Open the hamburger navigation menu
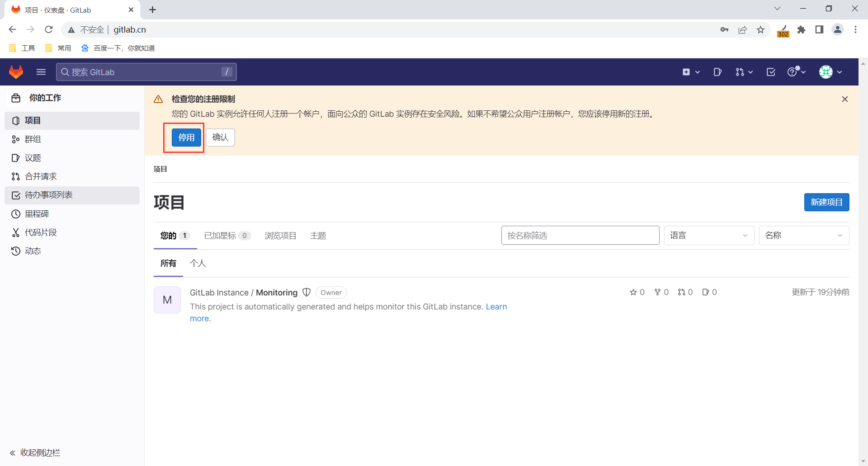Image resolution: width=868 pixels, height=466 pixels. (41, 72)
